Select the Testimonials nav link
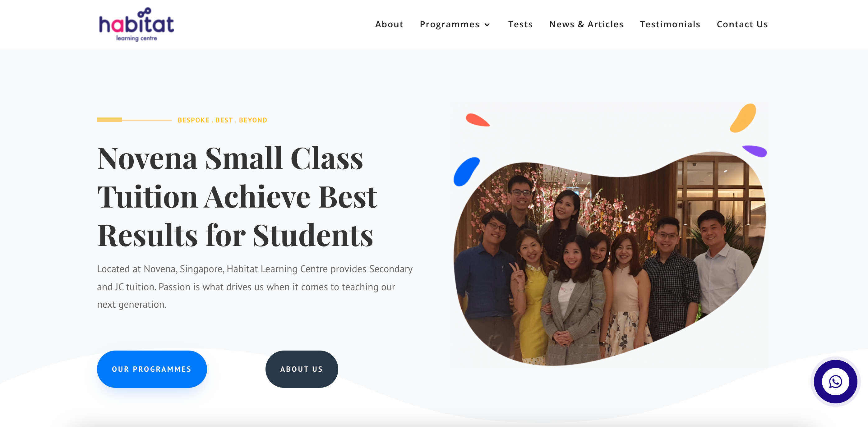Image resolution: width=868 pixels, height=427 pixels. pyautogui.click(x=670, y=24)
